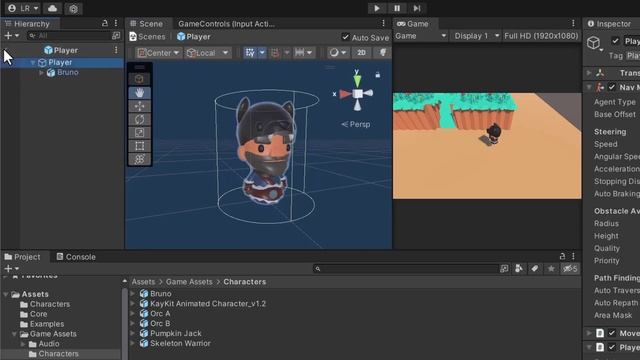Image resolution: width=640 pixels, height=360 pixels.
Task: Toggle the GameObject active checkbox in Inspector
Action: 615,40
